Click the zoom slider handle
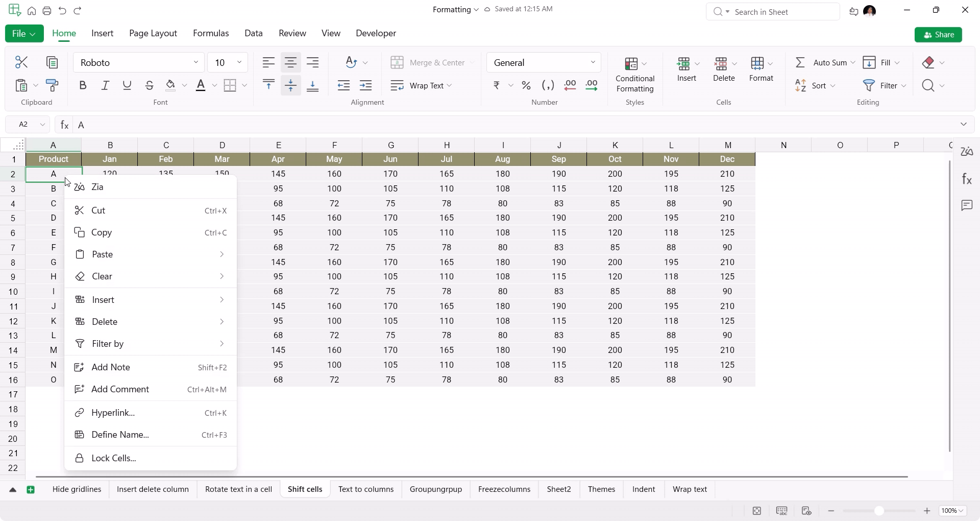This screenshot has height=521, width=980. (878, 511)
